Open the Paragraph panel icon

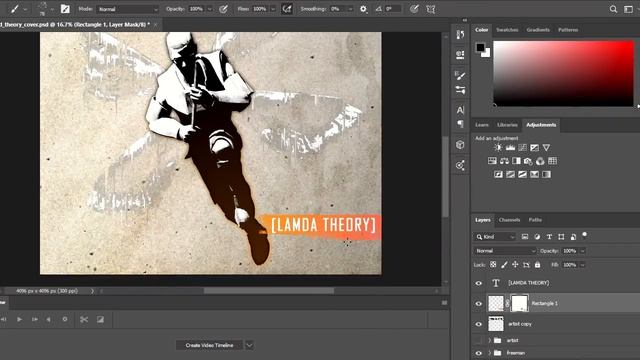[x=460, y=124]
